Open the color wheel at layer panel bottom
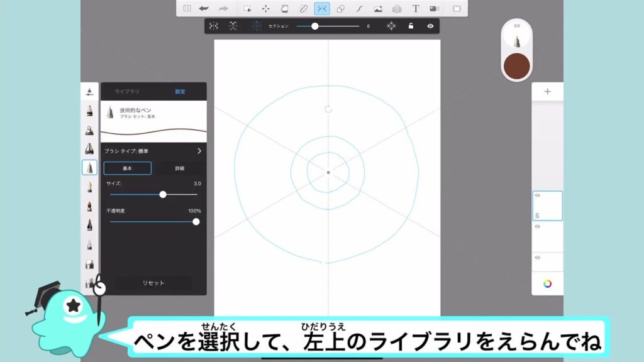644x362 pixels. click(547, 283)
